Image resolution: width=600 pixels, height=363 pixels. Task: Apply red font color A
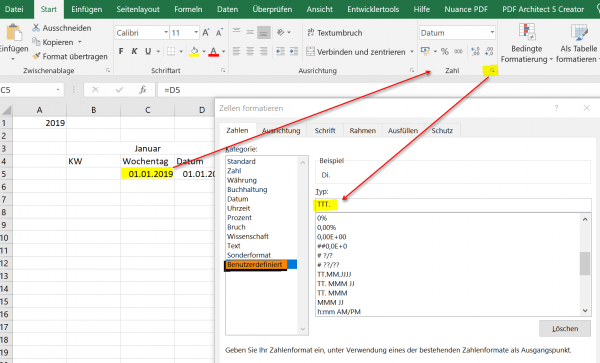(x=214, y=52)
